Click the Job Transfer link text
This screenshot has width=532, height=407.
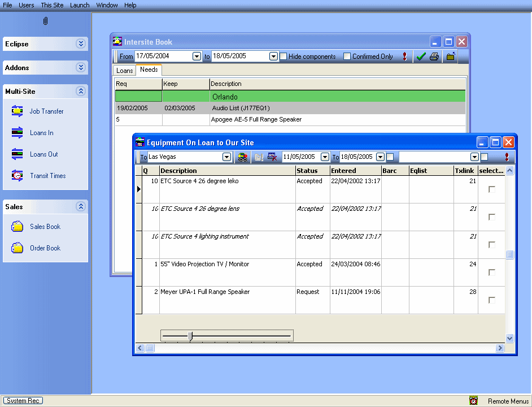click(x=46, y=111)
